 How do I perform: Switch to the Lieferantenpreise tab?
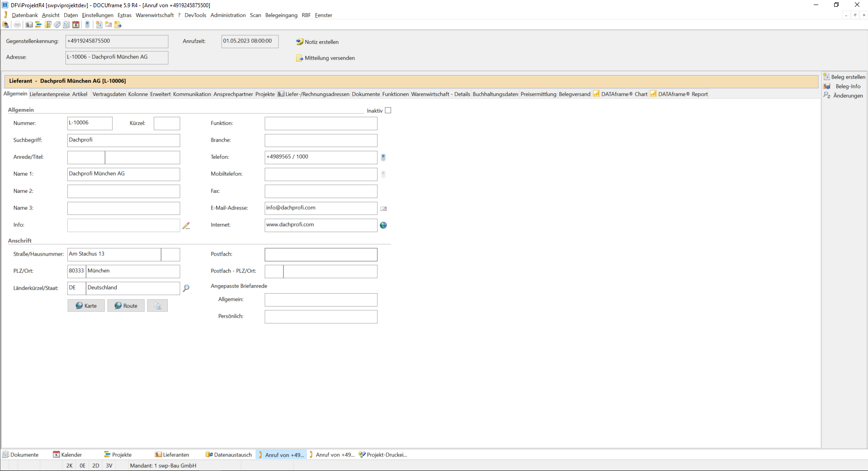[x=50, y=94]
